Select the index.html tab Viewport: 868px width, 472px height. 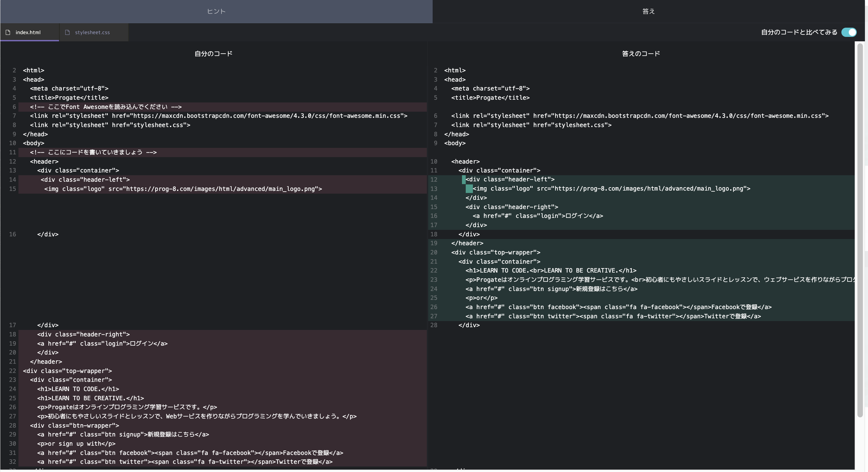(x=28, y=32)
